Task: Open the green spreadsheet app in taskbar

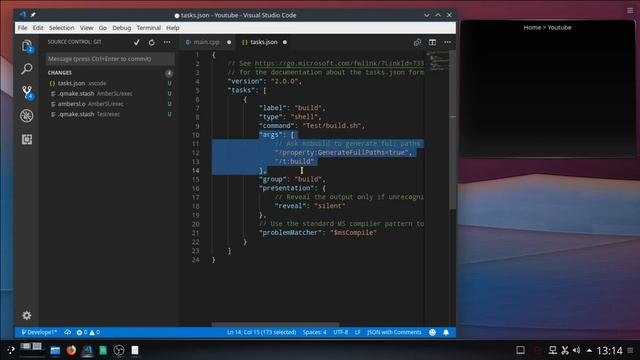Action: [103, 350]
